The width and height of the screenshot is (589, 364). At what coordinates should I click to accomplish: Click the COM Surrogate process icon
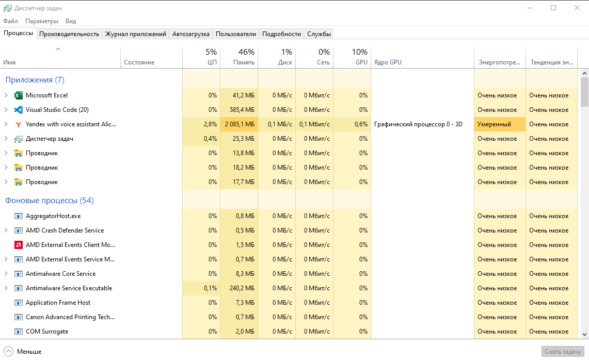point(19,332)
